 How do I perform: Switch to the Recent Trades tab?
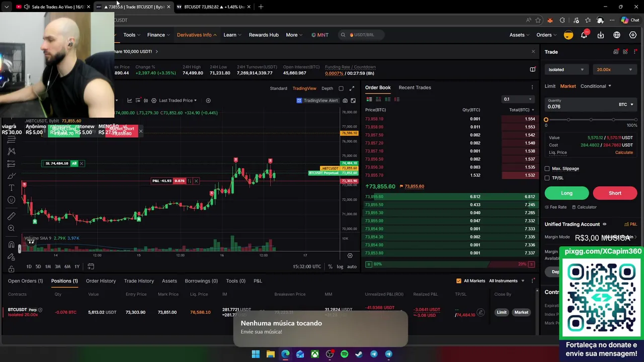coord(415,87)
